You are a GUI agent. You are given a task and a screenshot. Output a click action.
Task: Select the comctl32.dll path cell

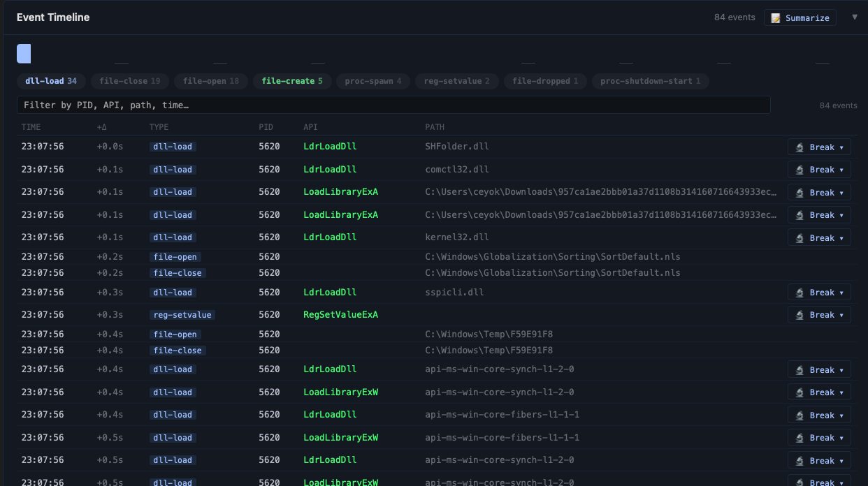pyautogui.click(x=457, y=169)
